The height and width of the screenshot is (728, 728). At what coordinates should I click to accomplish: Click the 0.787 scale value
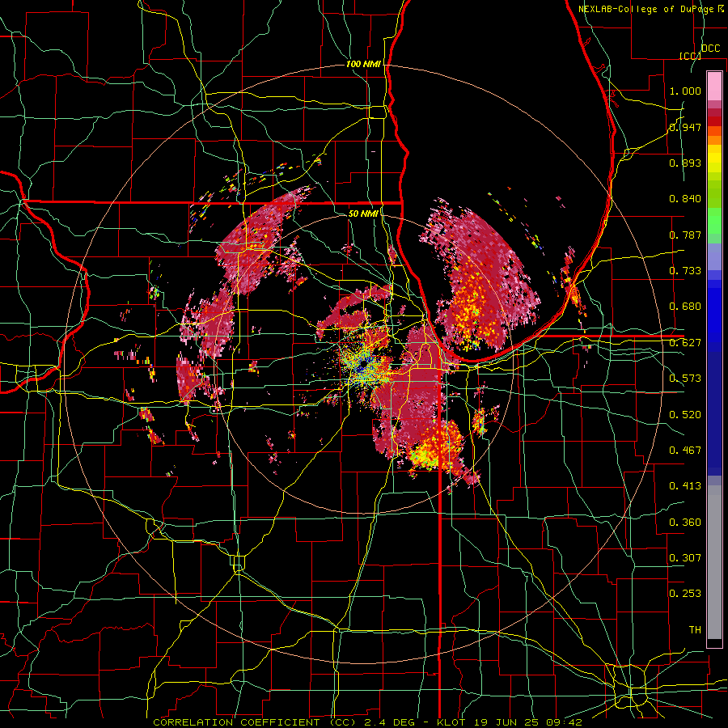coord(685,235)
